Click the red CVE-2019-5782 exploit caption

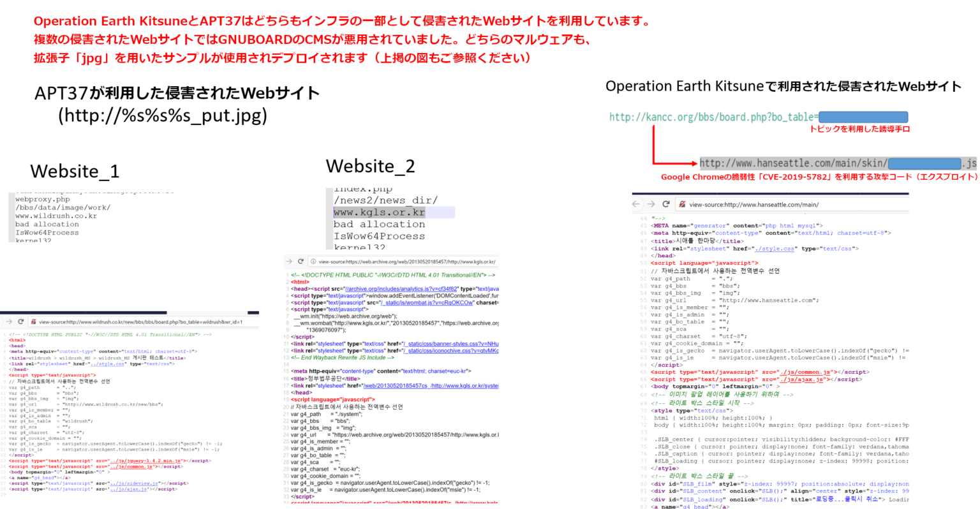[x=819, y=177]
